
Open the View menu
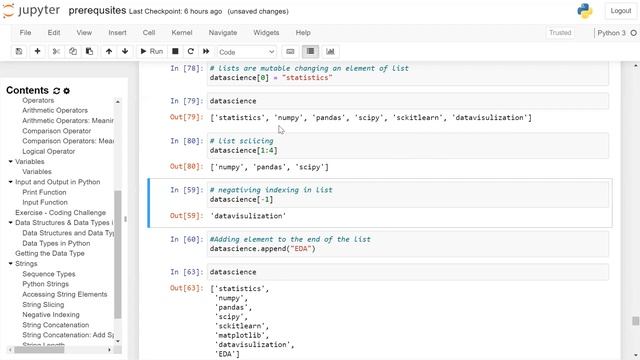click(84, 33)
